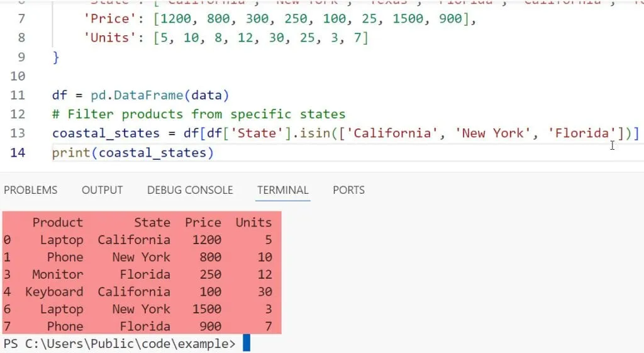Click 'Keyboard' in the terminal output
This screenshot has width=644, height=353.
[x=54, y=291]
